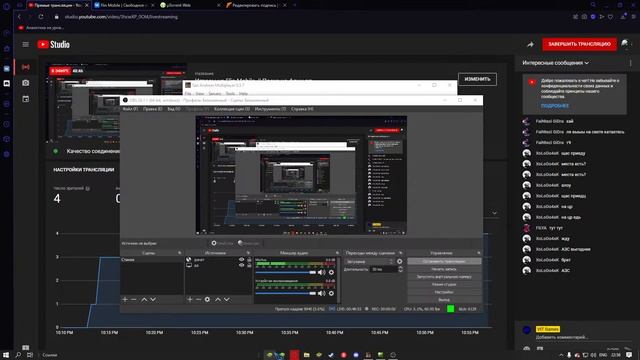Click the chat comment input field
Screen dimensions: 640x360
583,338
